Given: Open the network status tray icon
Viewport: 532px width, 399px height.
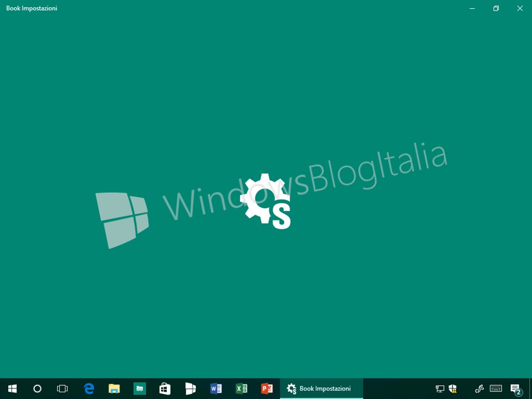Looking at the screenshot, I should click(x=440, y=388).
